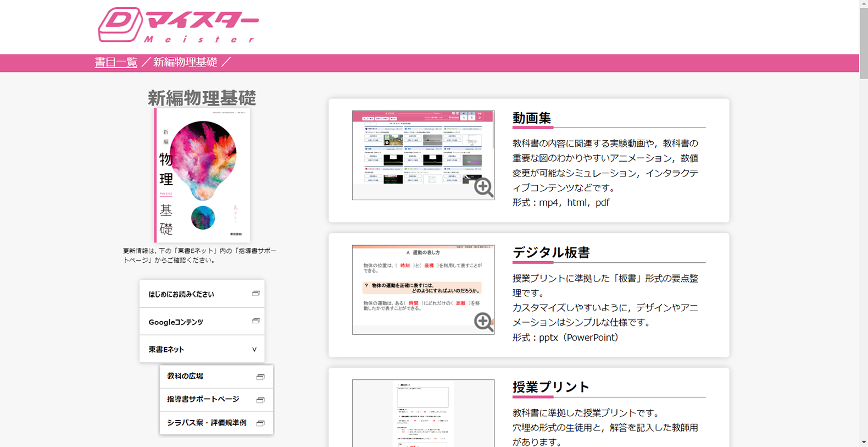This screenshot has height=447, width=868.
Task: Click new-window icon beside 指導書サポートページ
Action: (x=260, y=400)
